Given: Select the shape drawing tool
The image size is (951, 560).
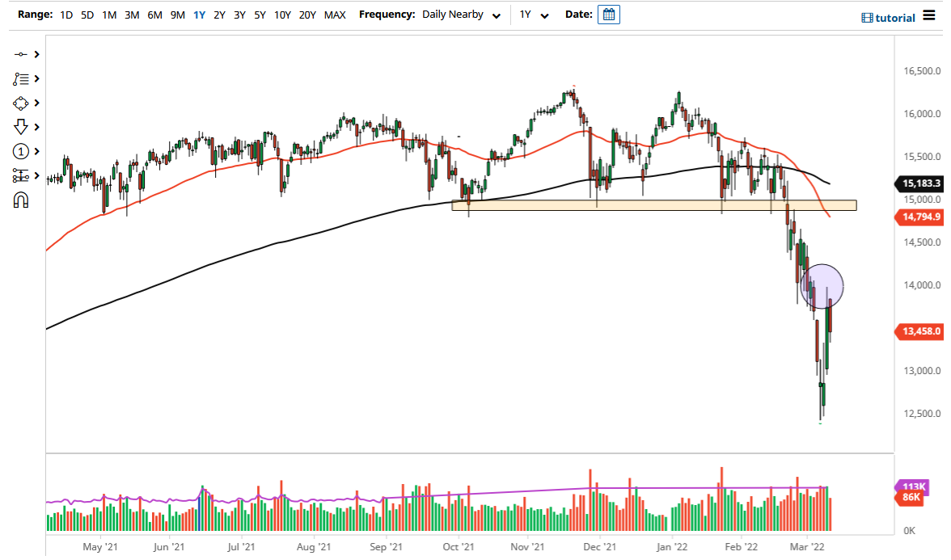Looking at the screenshot, I should coord(22,103).
